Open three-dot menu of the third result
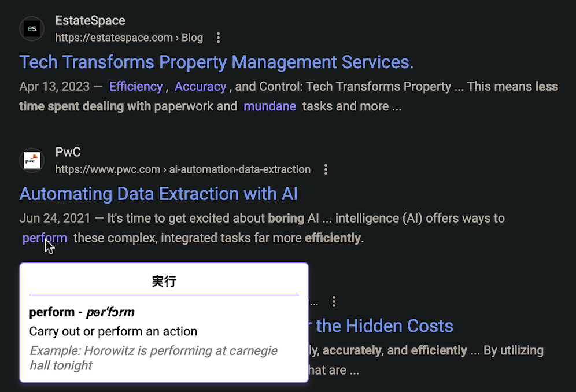The height and width of the screenshot is (392, 576). point(334,302)
